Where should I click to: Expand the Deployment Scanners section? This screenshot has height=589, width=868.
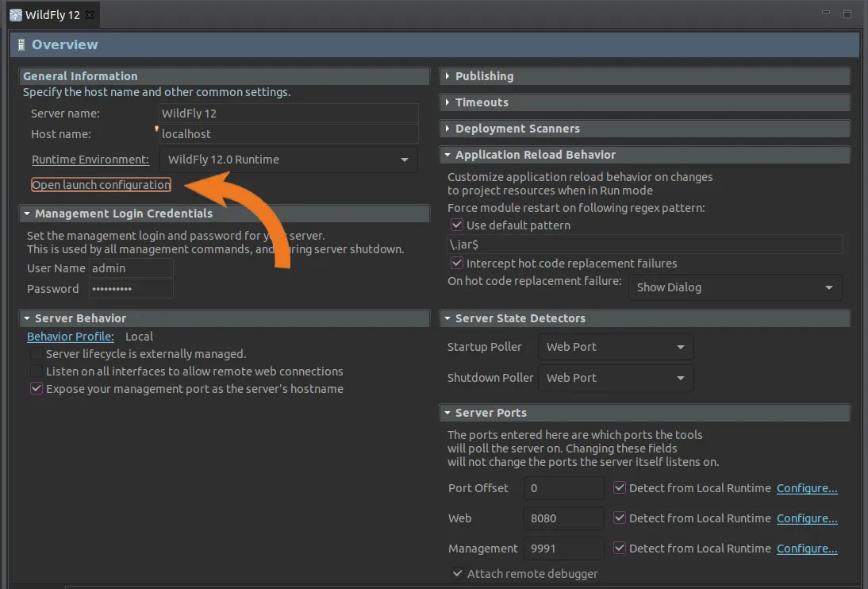(447, 129)
